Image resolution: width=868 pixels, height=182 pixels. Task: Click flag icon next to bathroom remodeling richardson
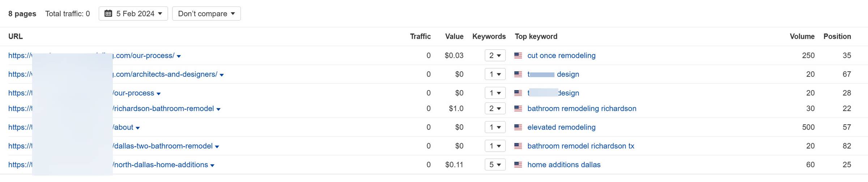pyautogui.click(x=518, y=109)
